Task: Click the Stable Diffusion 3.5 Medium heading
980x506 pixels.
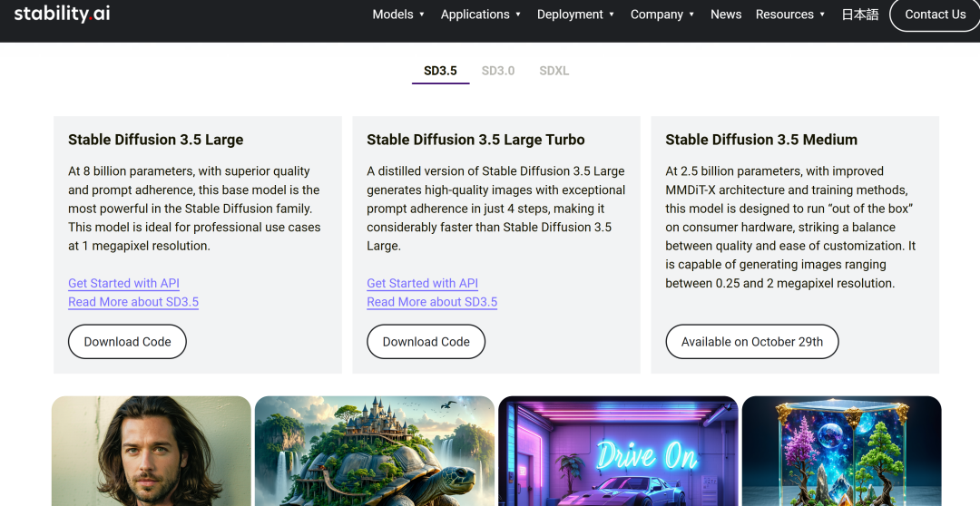Action: click(761, 140)
